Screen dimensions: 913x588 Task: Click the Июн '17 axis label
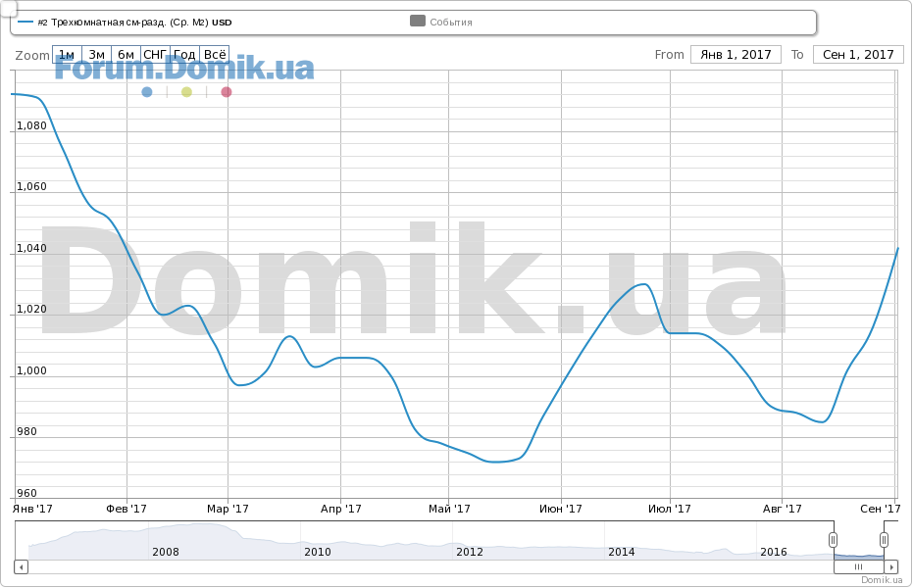click(x=561, y=509)
